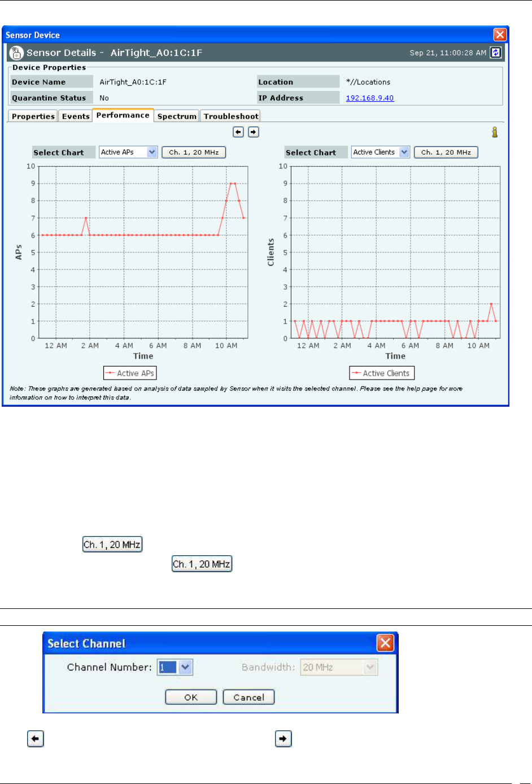The image size is (532, 784).
Task: Click the next chart arrow in Performance tab
Action: point(254,132)
